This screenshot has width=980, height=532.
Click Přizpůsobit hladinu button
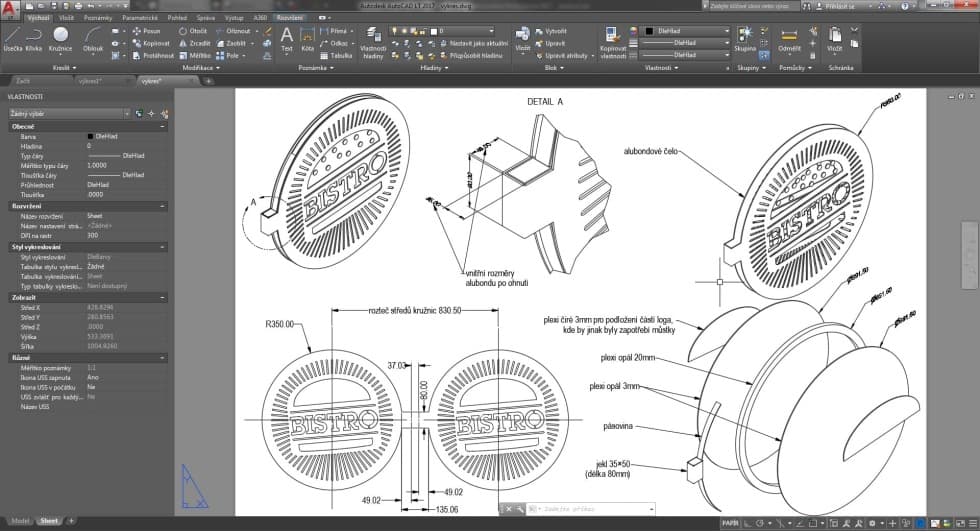(470, 56)
